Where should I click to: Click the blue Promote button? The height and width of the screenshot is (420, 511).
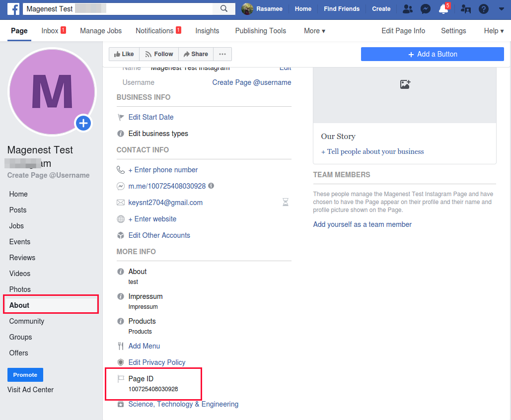pos(25,375)
